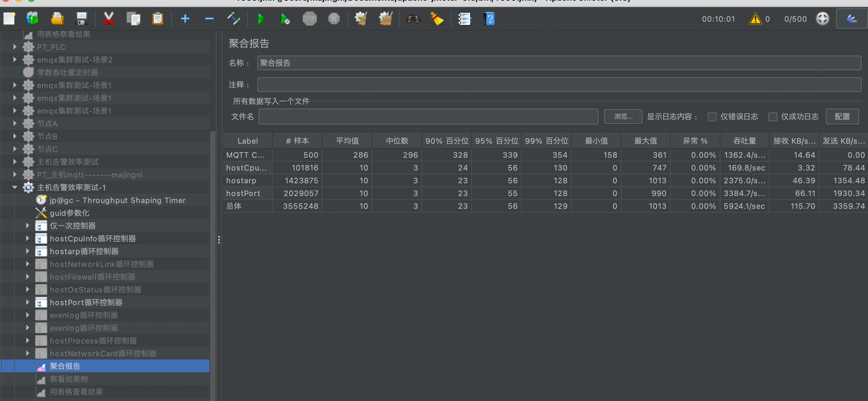Expand the hostCpuInfo循环控制器 node
This screenshot has height=401, width=868.
[x=28, y=238]
